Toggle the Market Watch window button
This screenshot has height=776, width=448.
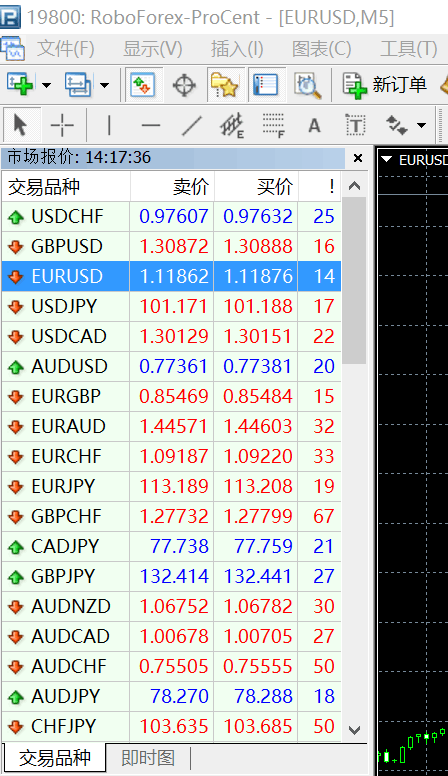coord(143,85)
